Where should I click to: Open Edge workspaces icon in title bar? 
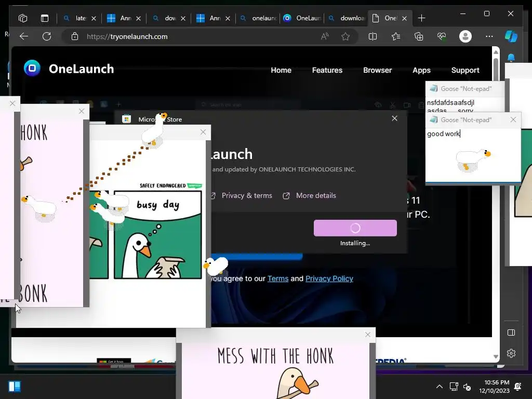(x=23, y=18)
